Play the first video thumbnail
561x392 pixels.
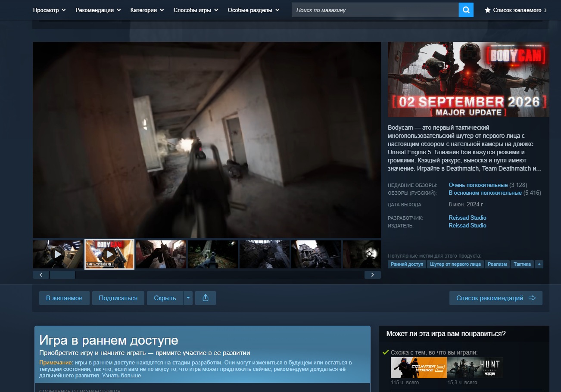pyautogui.click(x=58, y=254)
